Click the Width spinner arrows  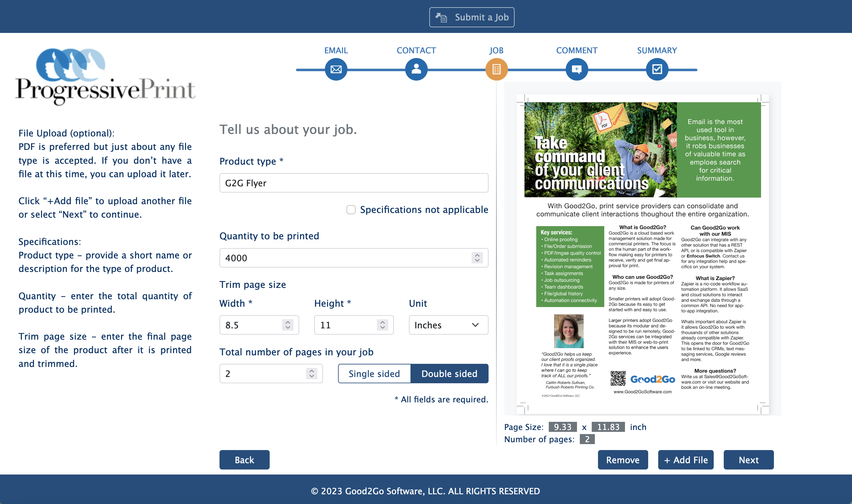pos(287,325)
